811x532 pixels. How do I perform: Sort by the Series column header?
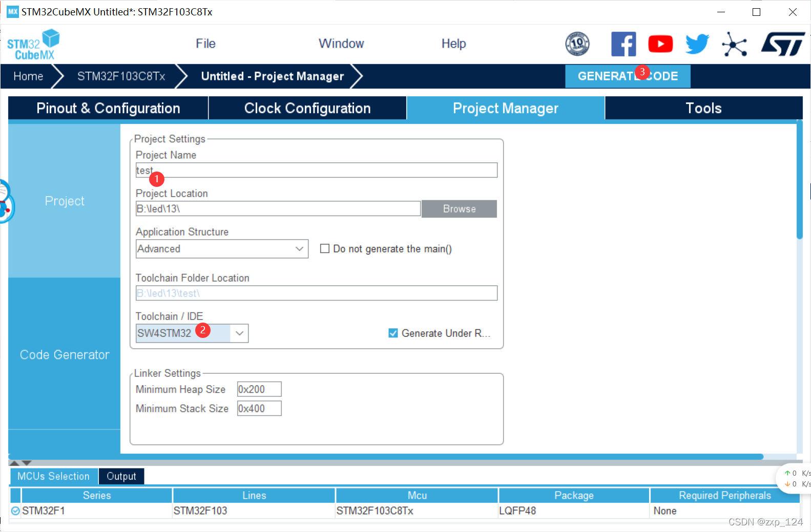tap(97, 495)
